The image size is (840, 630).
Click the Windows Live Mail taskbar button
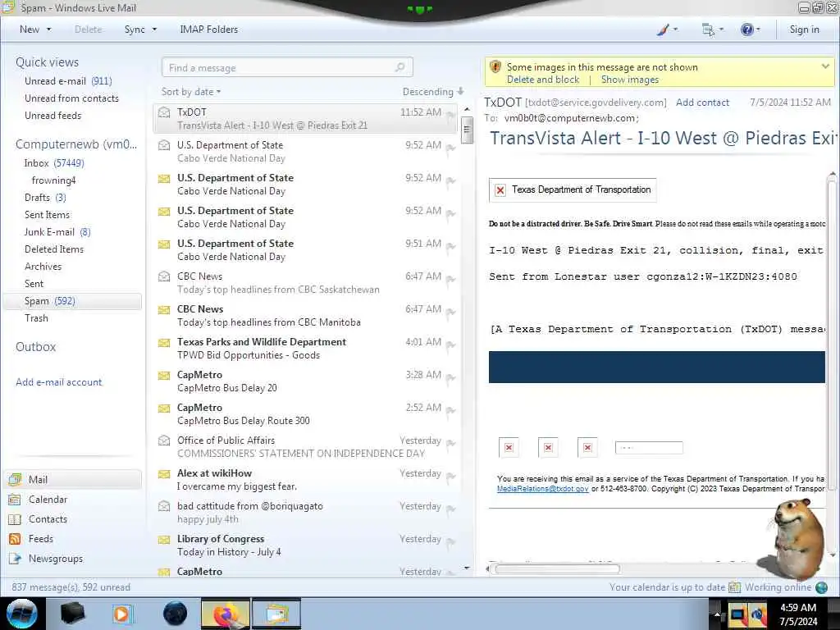[276, 614]
